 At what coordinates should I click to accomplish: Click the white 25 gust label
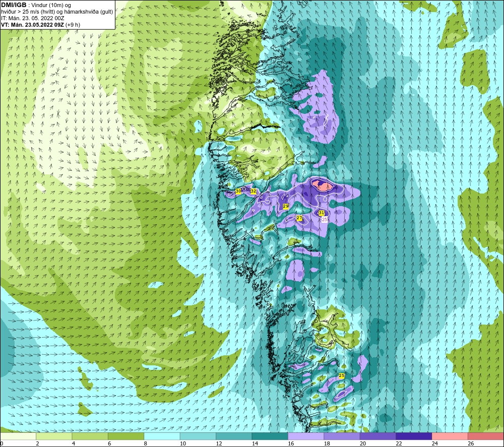[325, 220]
